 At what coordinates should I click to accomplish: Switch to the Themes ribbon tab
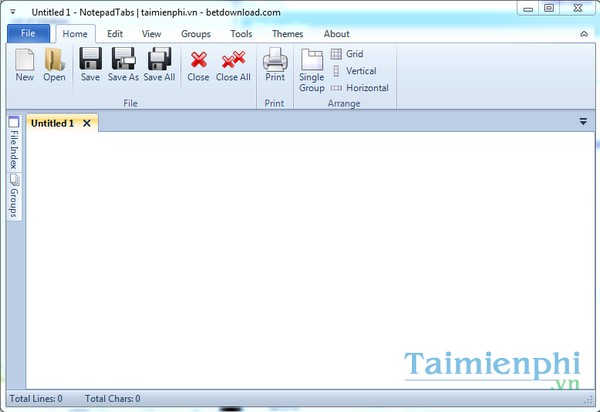click(287, 34)
